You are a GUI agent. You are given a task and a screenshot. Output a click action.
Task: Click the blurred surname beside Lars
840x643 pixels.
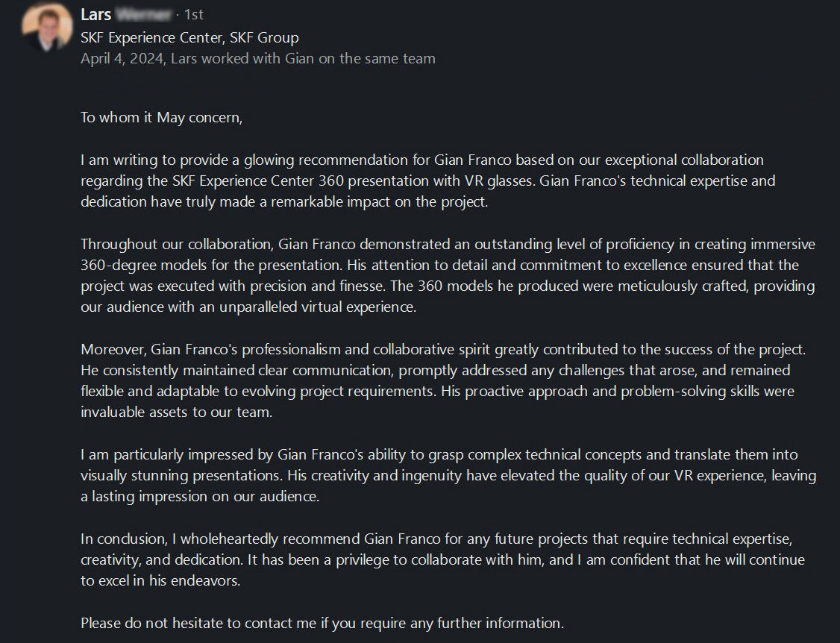143,14
